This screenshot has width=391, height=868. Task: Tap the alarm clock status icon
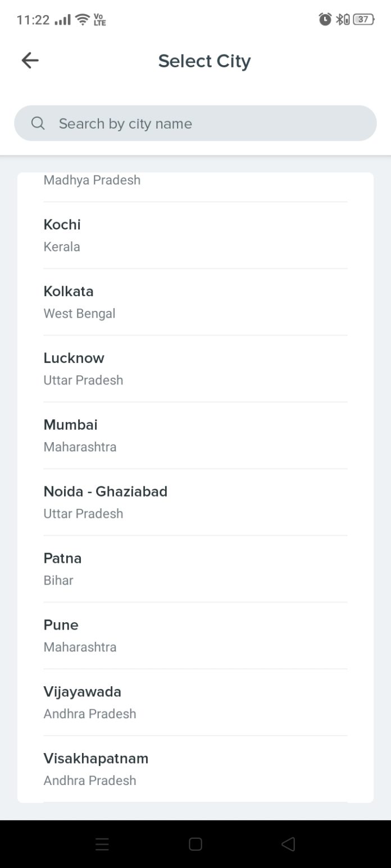[x=325, y=20]
